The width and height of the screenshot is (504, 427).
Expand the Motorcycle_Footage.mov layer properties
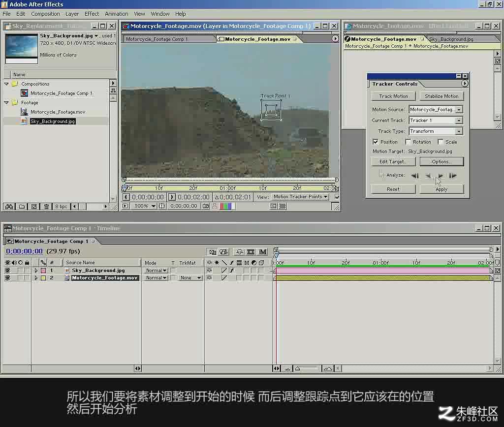point(36,278)
